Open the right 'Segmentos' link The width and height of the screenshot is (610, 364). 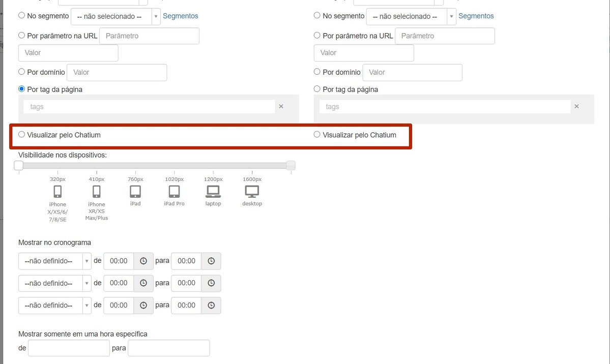[476, 16]
